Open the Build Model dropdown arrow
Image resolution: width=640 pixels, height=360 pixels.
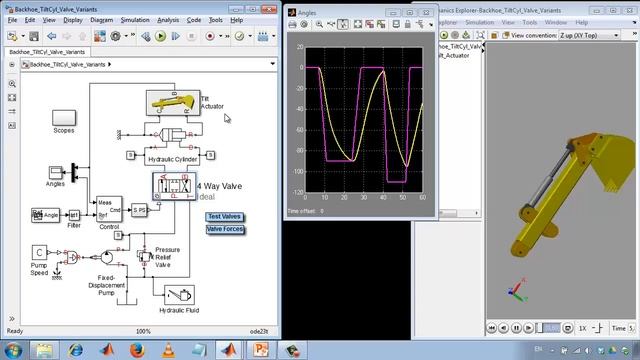point(273,36)
